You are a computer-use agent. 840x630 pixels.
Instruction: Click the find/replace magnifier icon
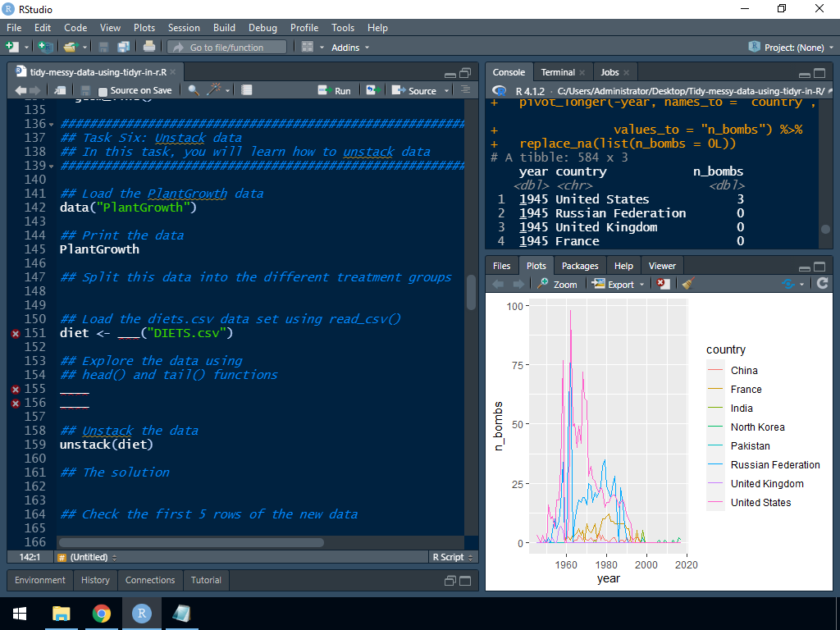[194, 90]
